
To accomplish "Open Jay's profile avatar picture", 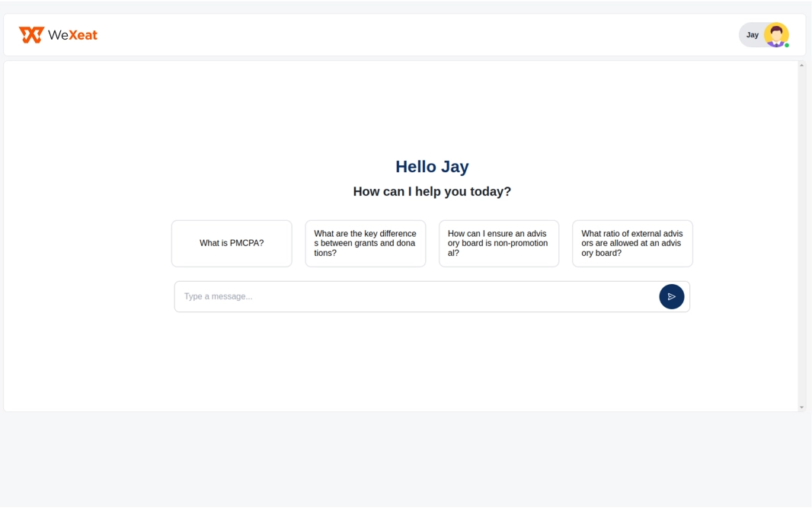I will [775, 34].
